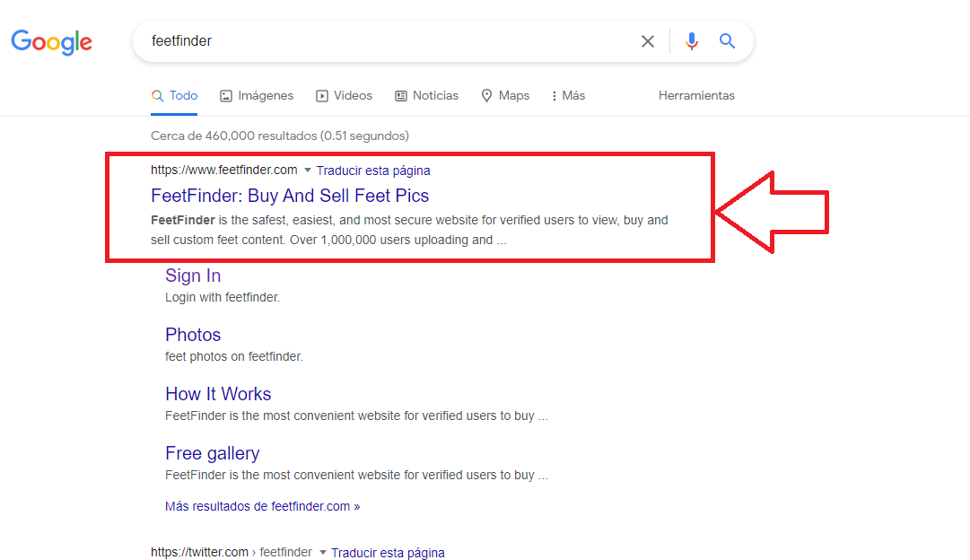This screenshot has height=560, width=970.
Task: Open the Sign In sitelink
Action: point(193,276)
